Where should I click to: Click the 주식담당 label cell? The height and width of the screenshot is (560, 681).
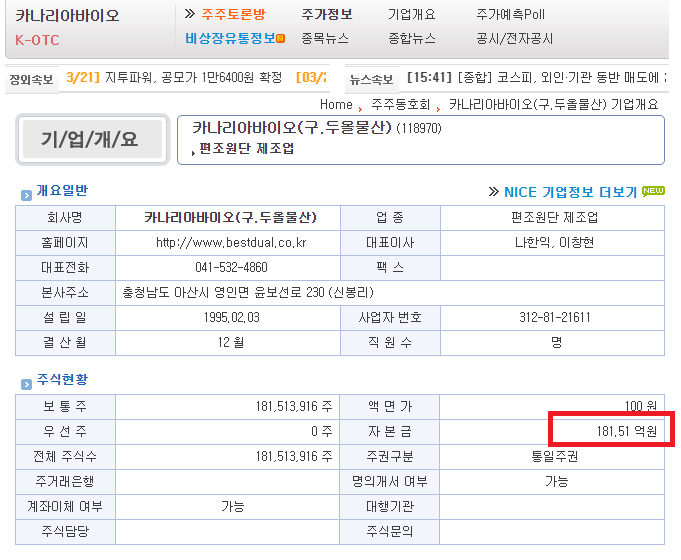(x=65, y=531)
